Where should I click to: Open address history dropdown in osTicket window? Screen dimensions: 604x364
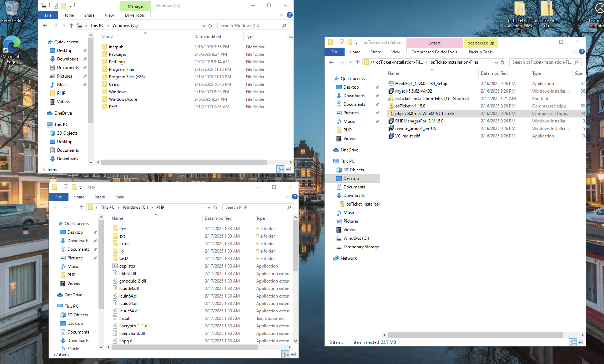[496, 62]
